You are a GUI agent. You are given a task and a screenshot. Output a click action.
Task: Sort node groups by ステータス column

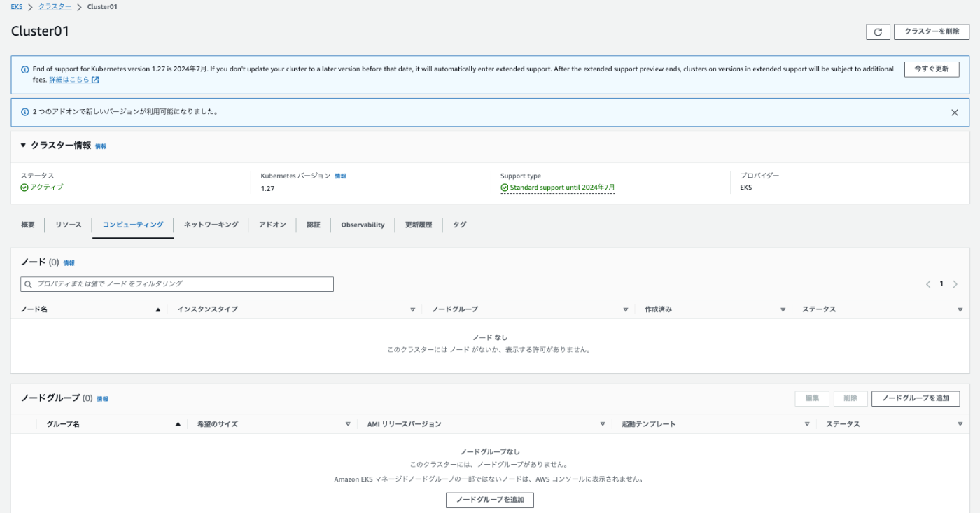[960, 424]
